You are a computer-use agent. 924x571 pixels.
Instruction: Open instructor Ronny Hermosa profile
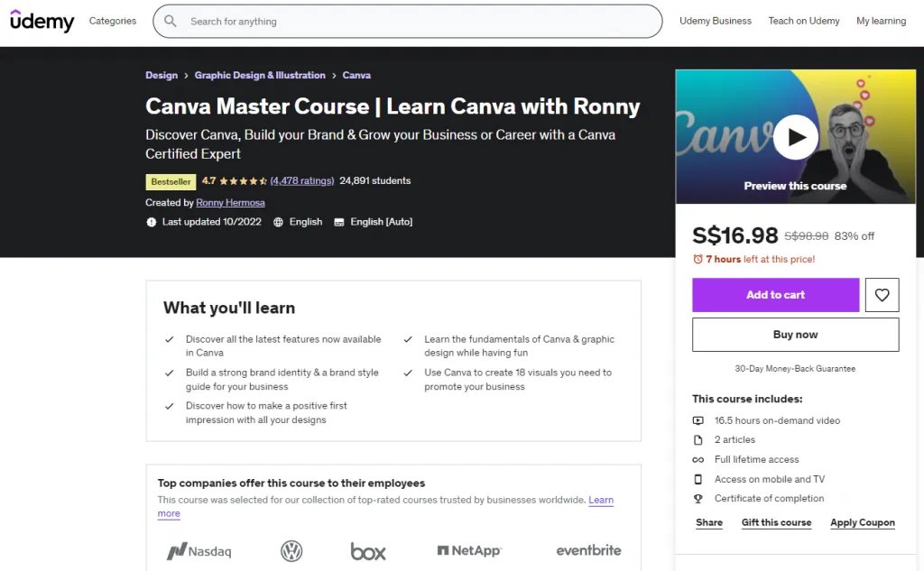point(230,203)
